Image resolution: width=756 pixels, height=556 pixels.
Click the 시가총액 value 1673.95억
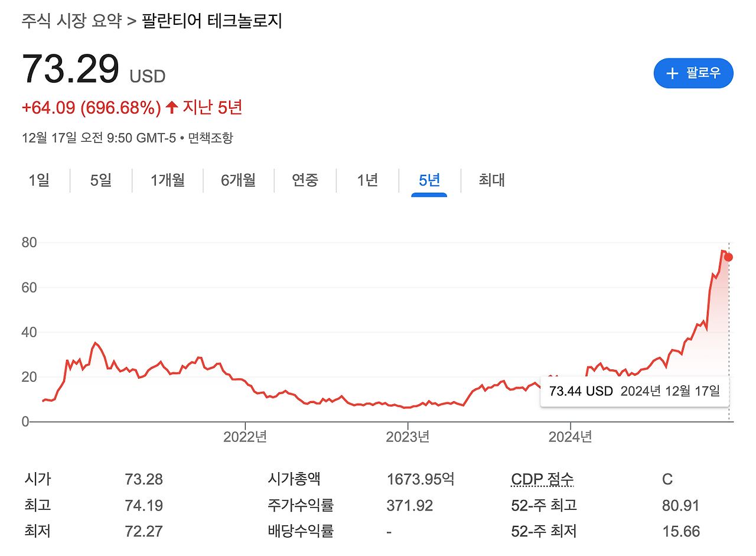click(x=421, y=479)
